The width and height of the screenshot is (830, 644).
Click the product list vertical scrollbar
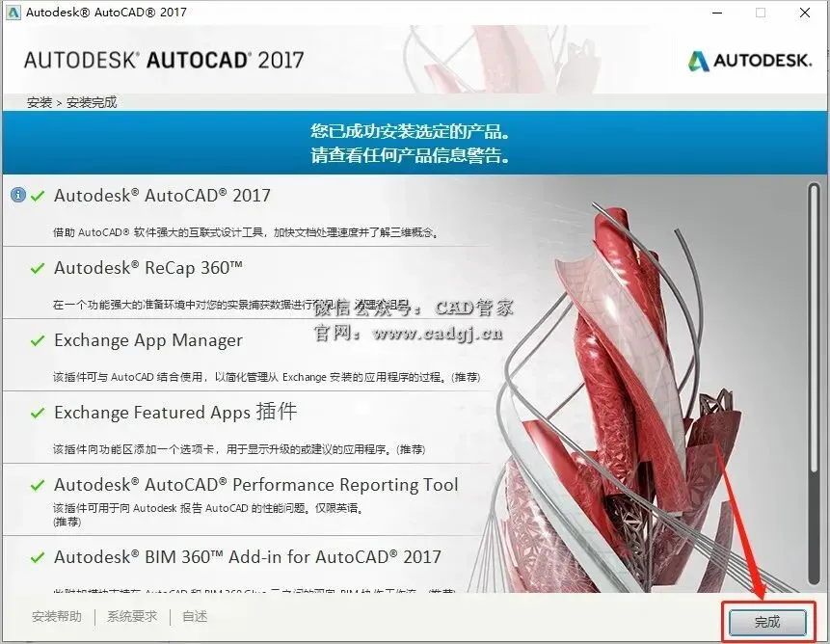(815, 384)
